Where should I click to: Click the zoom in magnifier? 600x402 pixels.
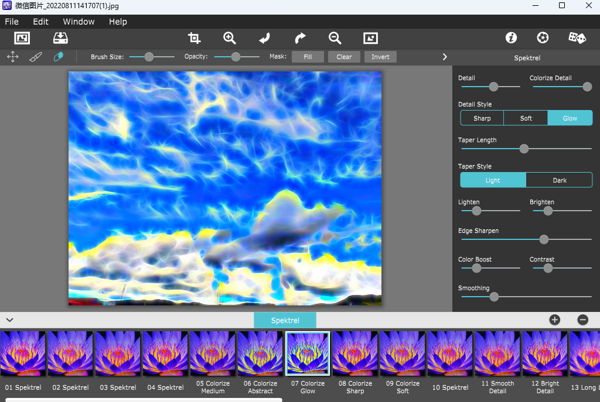[229, 38]
